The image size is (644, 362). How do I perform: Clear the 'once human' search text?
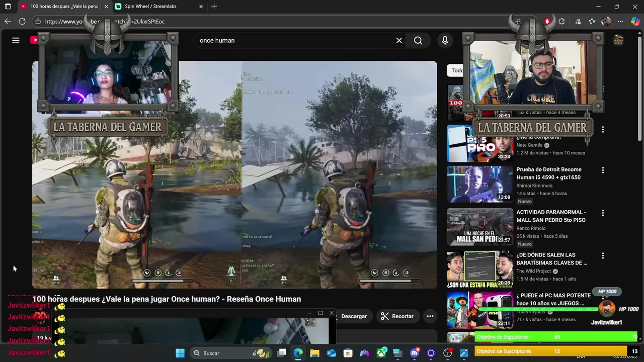pos(399,40)
